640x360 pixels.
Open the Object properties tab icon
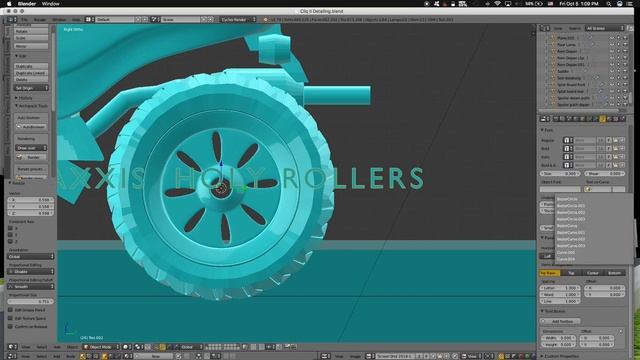click(582, 119)
